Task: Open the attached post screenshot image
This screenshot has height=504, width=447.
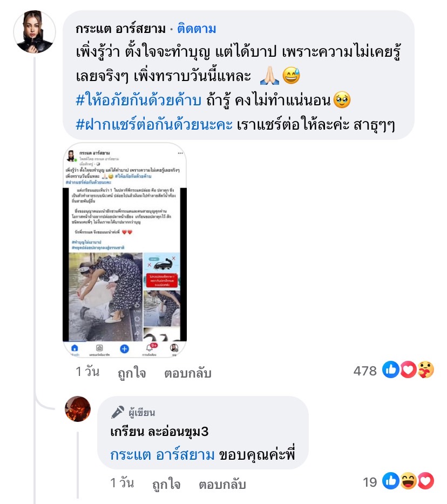Action: [x=125, y=250]
